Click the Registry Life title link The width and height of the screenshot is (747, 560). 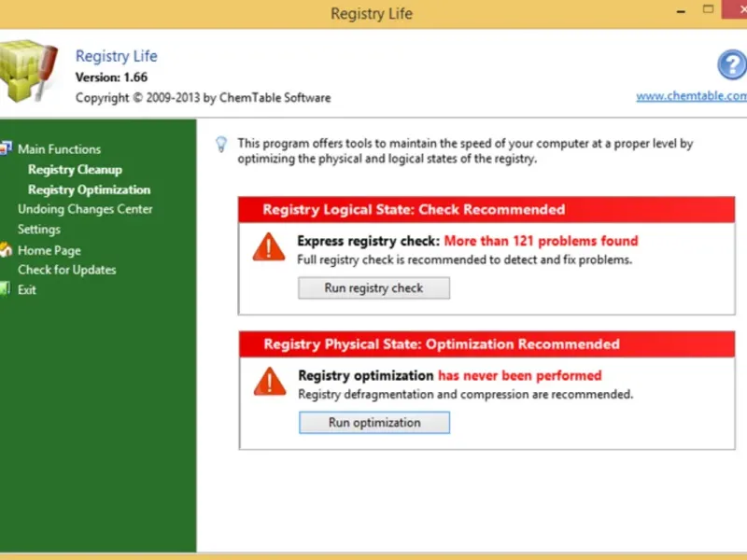tap(116, 56)
